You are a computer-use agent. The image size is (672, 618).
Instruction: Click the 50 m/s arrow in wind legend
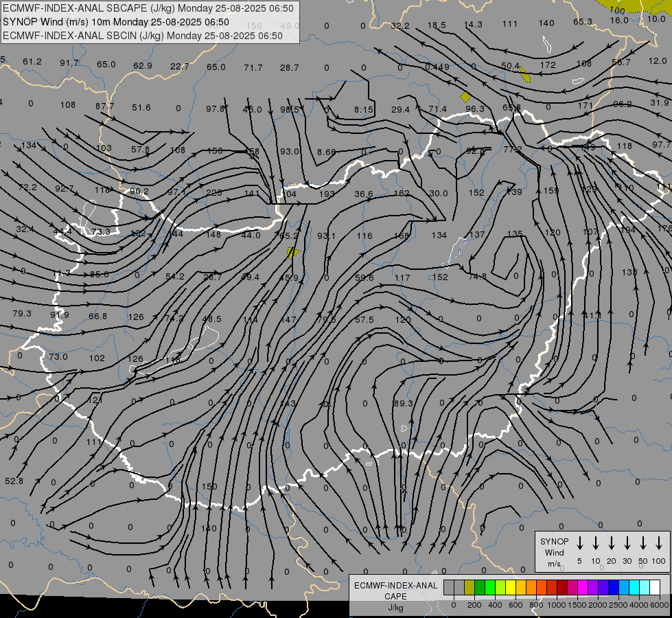point(643,543)
